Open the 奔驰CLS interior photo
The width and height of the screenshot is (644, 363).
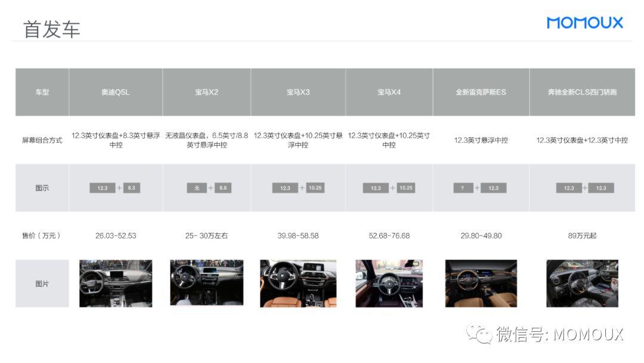coord(583,283)
